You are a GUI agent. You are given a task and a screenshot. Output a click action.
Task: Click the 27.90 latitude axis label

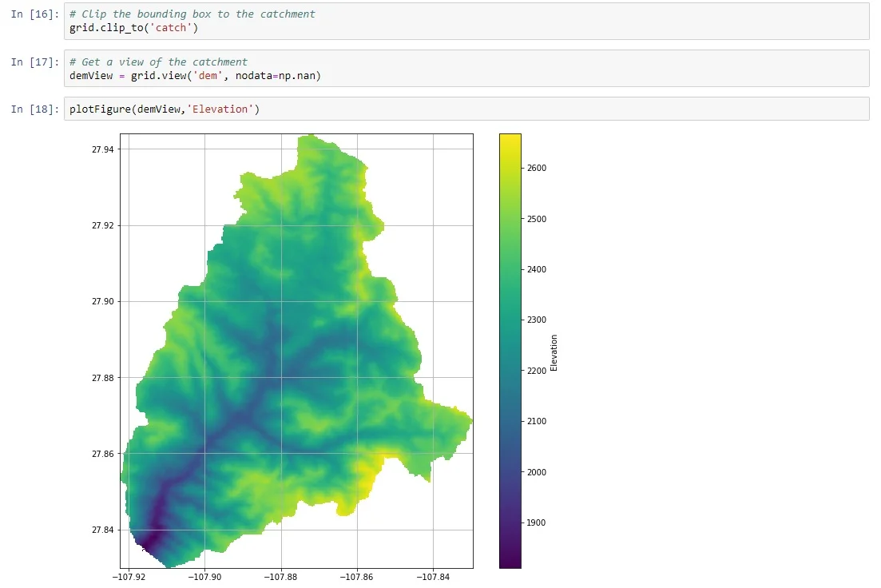[103, 301]
